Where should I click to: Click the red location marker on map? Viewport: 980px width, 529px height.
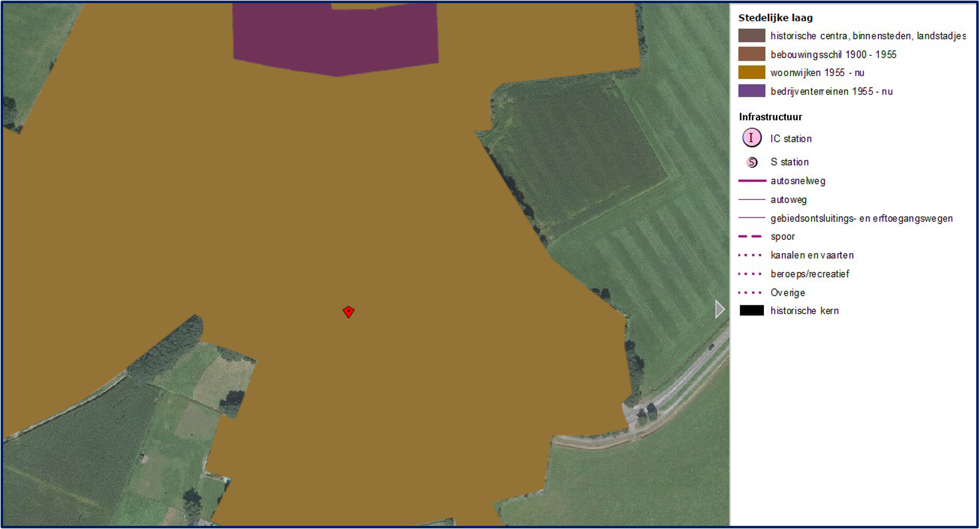(349, 312)
